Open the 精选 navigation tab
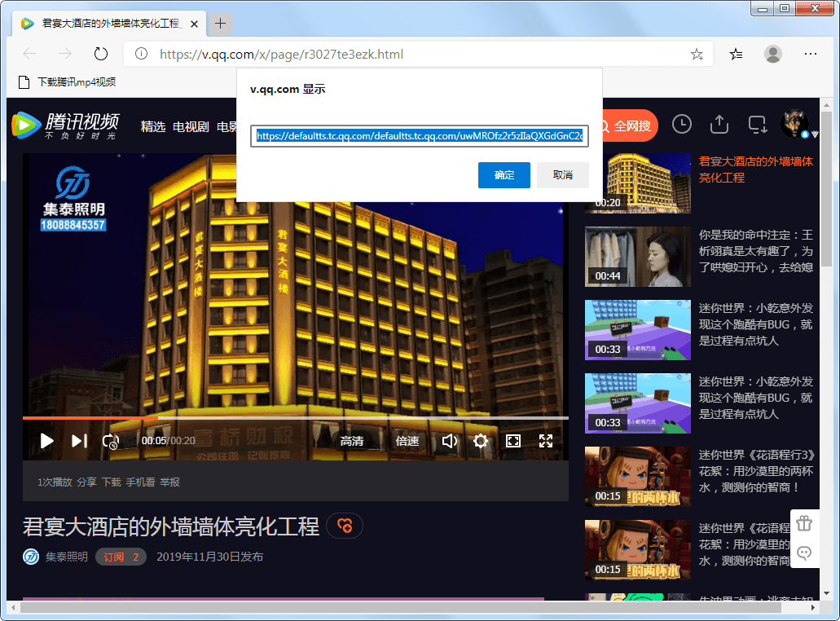This screenshot has height=621, width=840. tap(152, 126)
